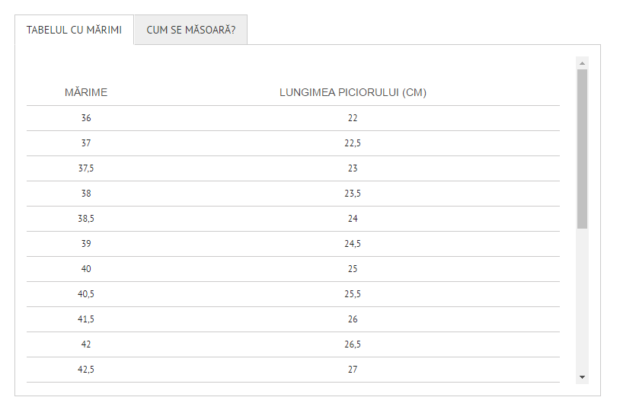620x410 pixels.
Task: Click the Mărime column header
Action: coord(86,93)
